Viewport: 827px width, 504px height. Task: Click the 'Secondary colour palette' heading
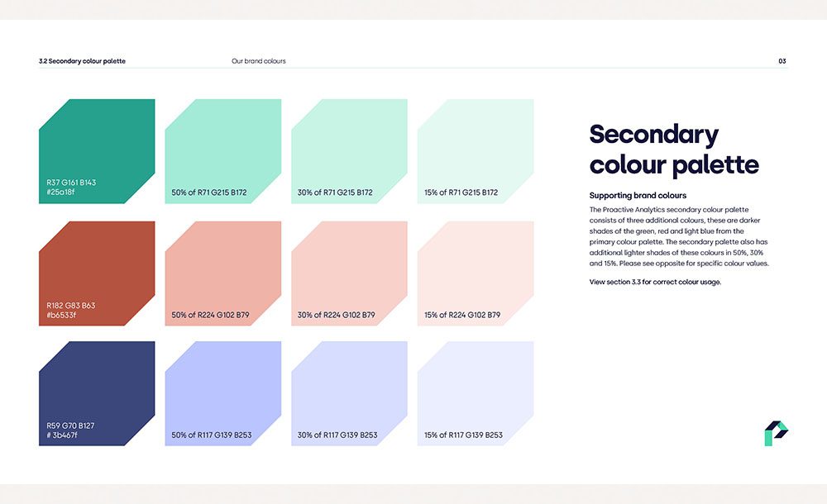pyautogui.click(x=674, y=150)
